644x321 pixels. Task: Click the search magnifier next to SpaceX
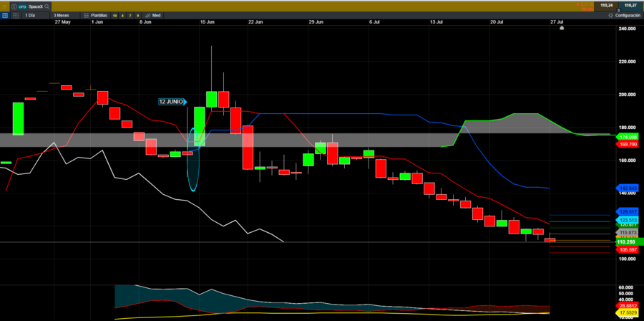point(47,6)
